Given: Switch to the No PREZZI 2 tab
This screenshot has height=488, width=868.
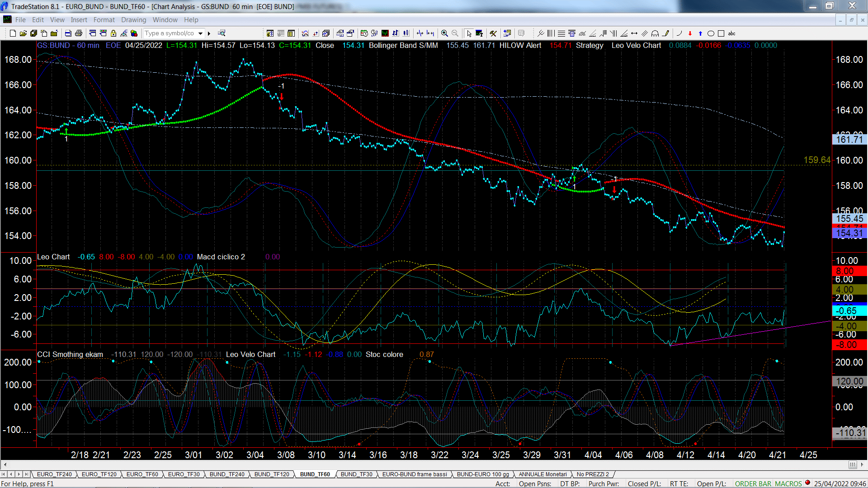Looking at the screenshot, I should tap(593, 474).
